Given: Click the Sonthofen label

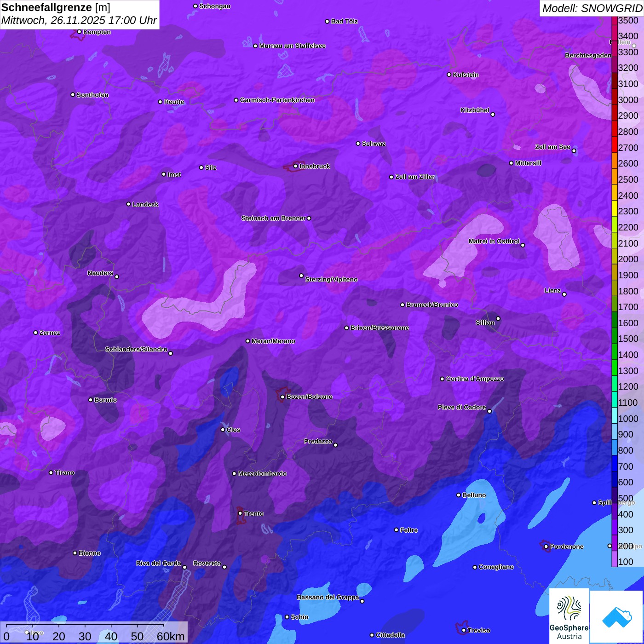Looking at the screenshot, I should 92,95.
